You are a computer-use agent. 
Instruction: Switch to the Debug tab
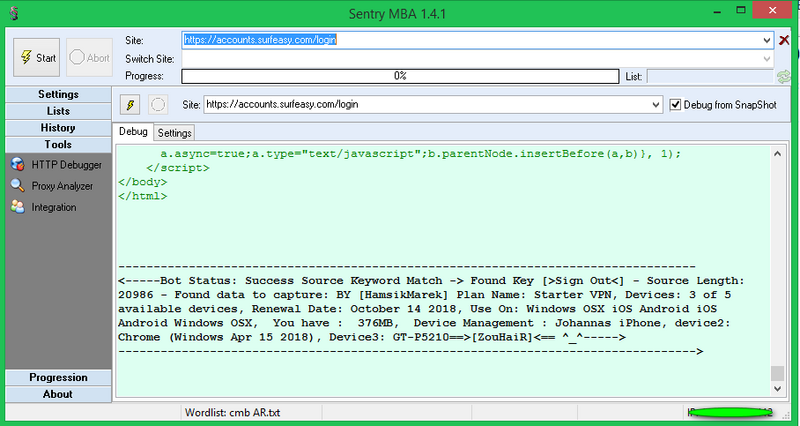[x=133, y=132]
